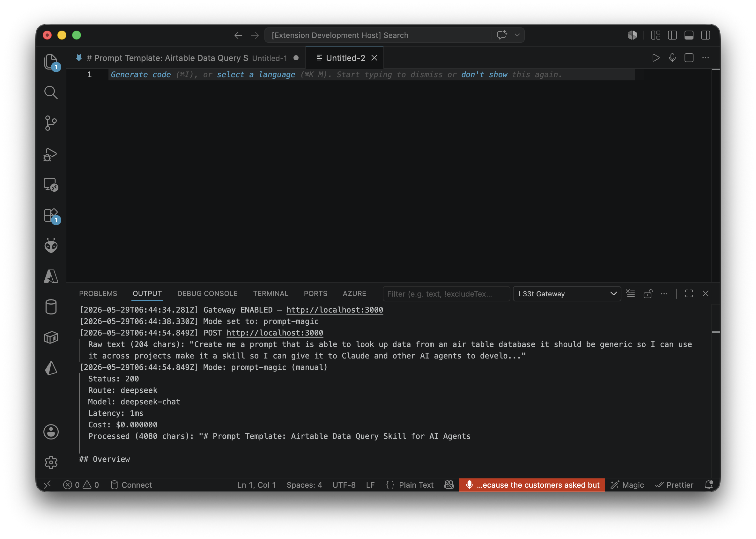Open the Search view in activity bar
756x539 pixels.
[51, 92]
